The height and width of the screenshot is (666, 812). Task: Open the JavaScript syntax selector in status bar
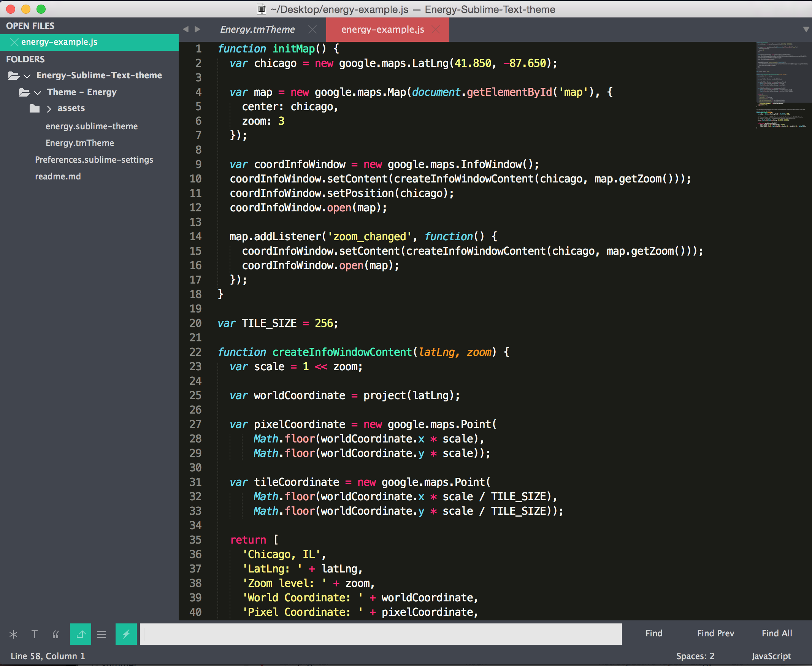coord(771,656)
